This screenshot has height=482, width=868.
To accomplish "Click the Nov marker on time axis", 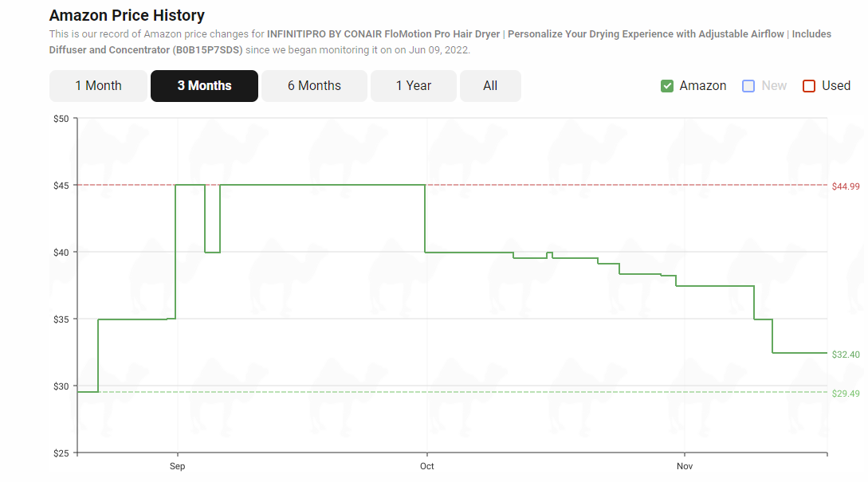I will [x=685, y=466].
